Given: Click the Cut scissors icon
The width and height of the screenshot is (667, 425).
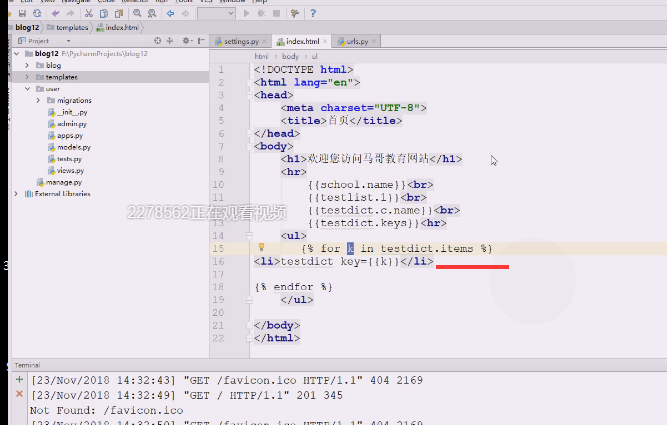Looking at the screenshot, I should (88, 14).
